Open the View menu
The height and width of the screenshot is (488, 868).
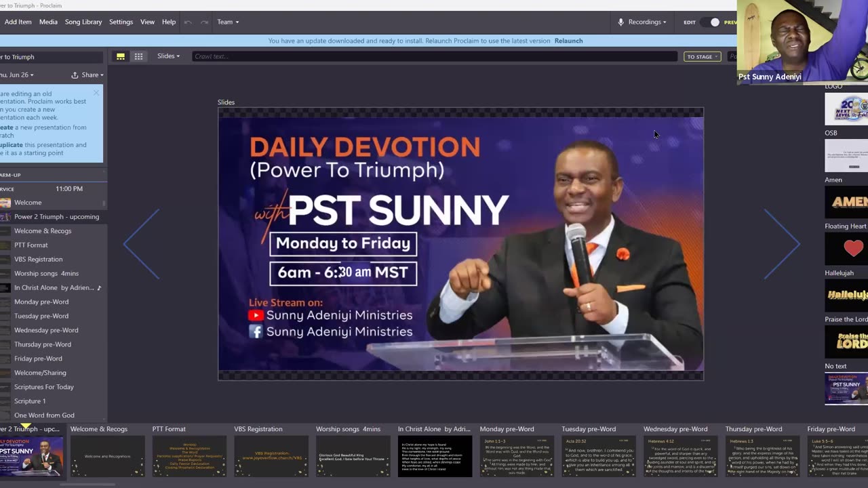(147, 22)
